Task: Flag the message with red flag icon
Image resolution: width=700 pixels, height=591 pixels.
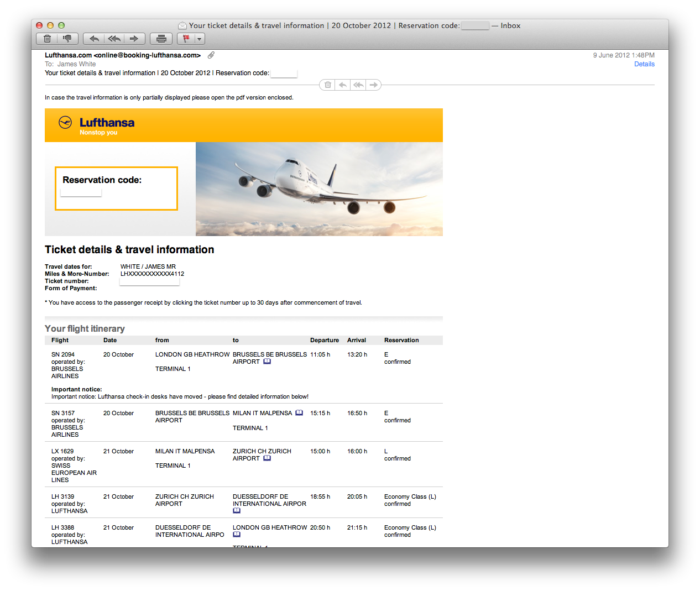Action: point(186,39)
